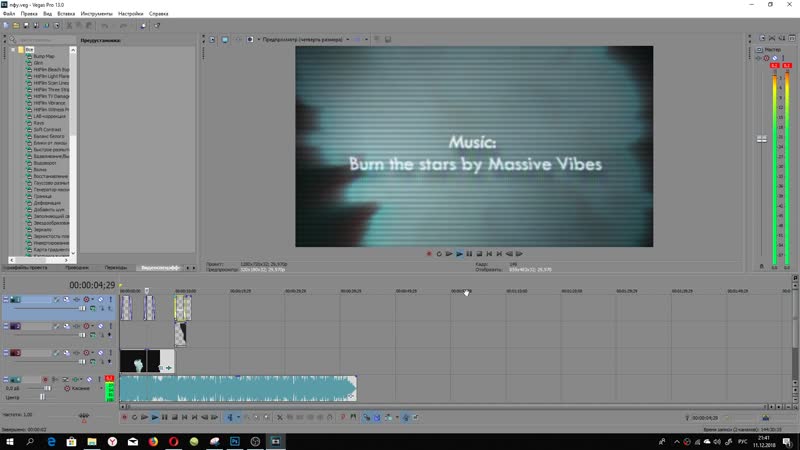Mute the audio track
This screenshot has width=800, height=450.
89,379
